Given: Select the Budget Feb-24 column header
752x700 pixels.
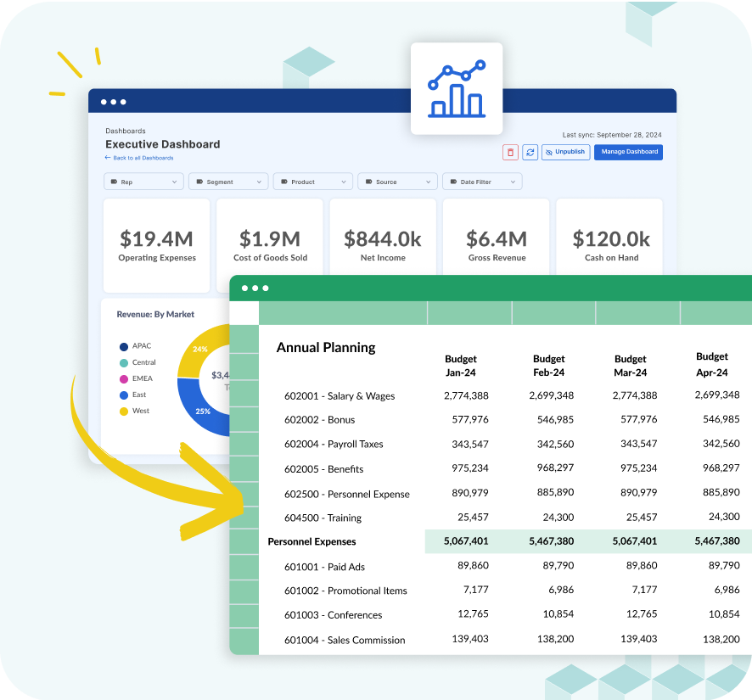Looking at the screenshot, I should coord(548,366).
